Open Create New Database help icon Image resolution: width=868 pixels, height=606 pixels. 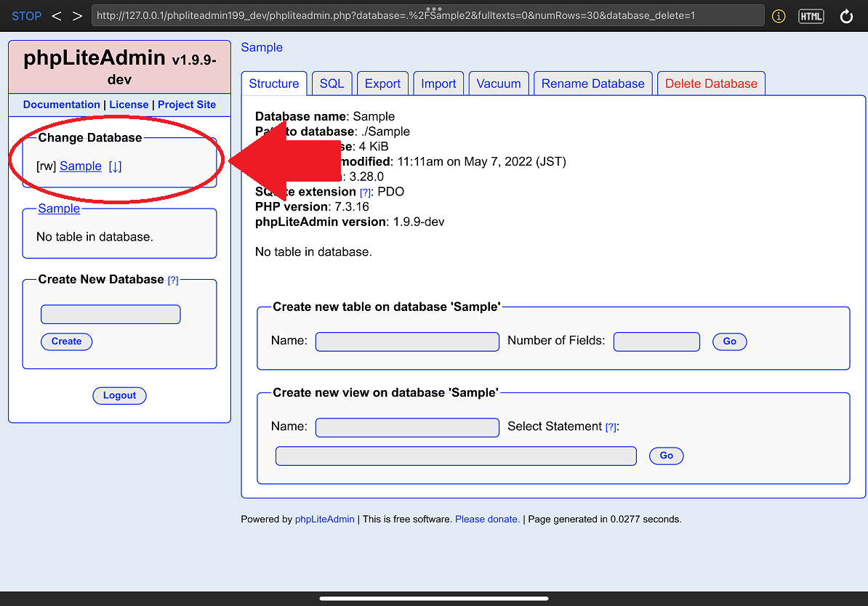point(173,280)
